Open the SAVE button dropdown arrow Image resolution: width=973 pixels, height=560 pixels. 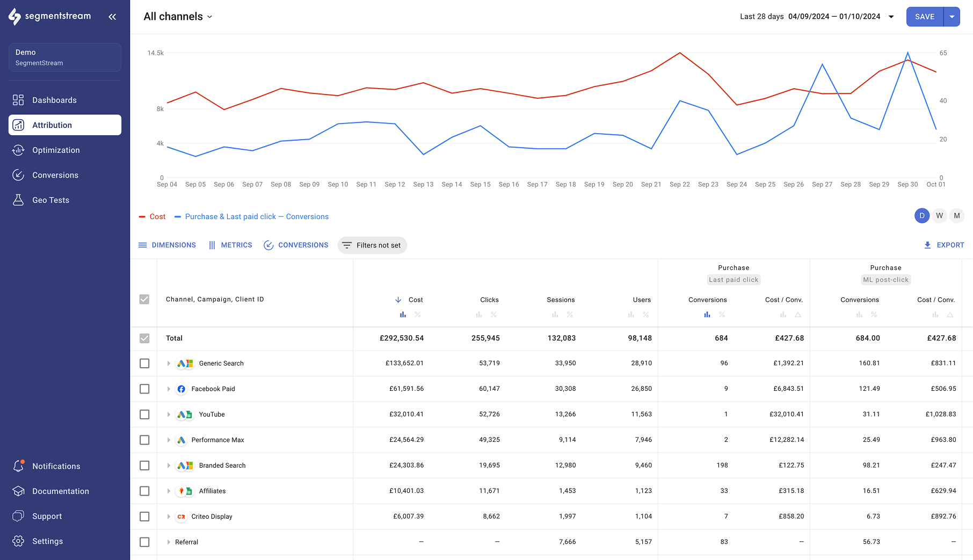tap(952, 17)
